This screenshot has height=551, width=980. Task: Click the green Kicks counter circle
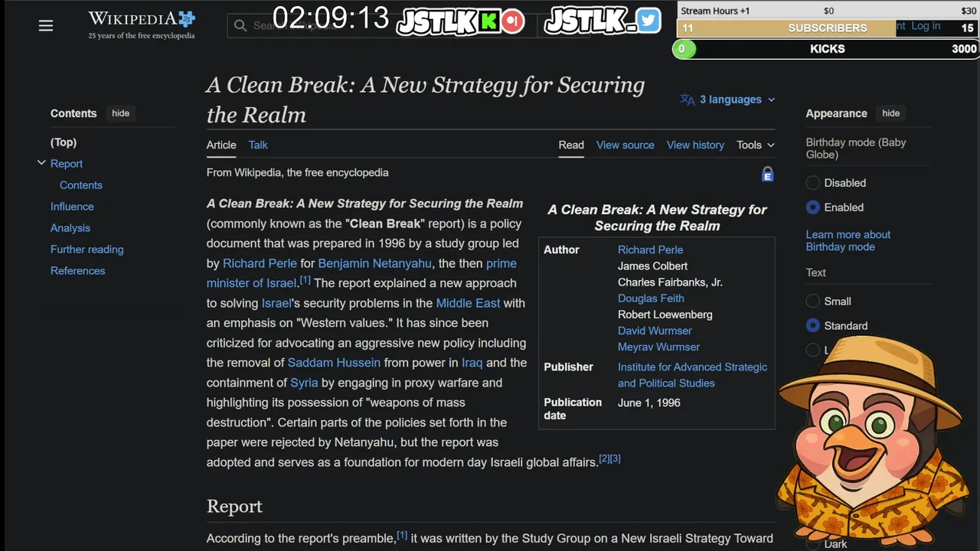(683, 49)
